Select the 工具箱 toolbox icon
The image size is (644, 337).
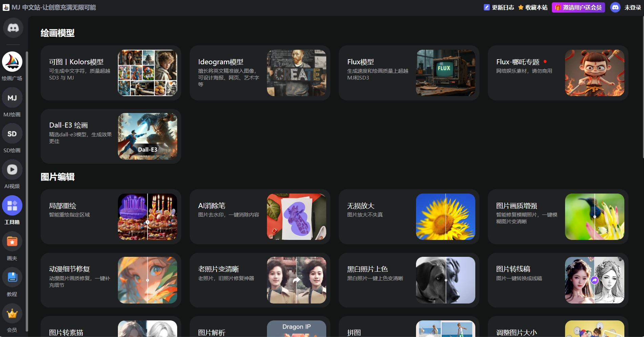click(x=12, y=205)
